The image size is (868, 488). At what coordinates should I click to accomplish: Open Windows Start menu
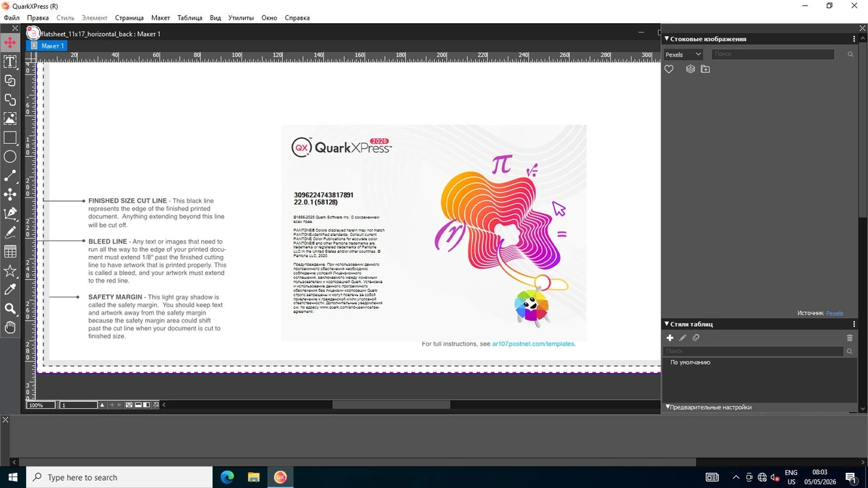pyautogui.click(x=12, y=477)
